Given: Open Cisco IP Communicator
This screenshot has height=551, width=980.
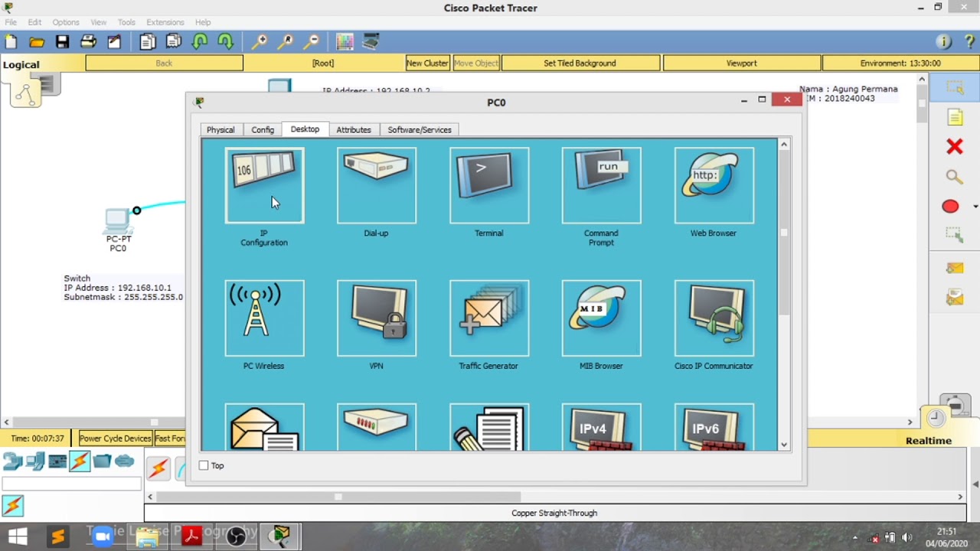Looking at the screenshot, I should [714, 318].
